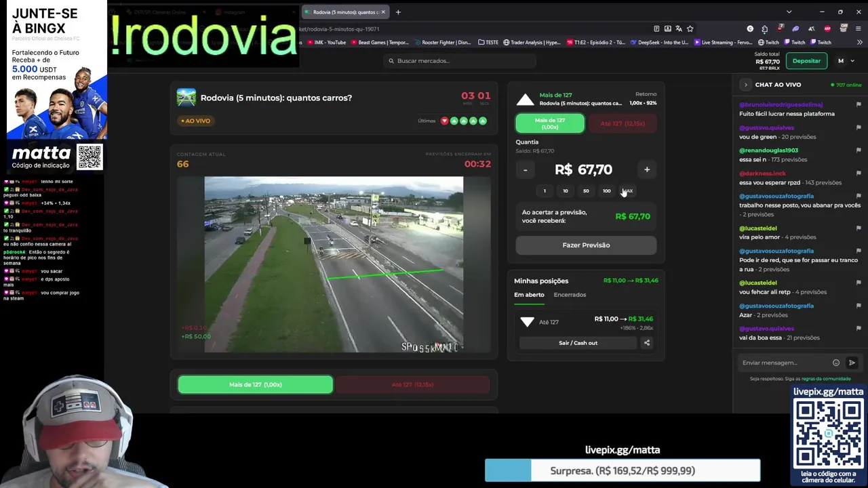Open the DeepSeek bookmark

coord(659,42)
